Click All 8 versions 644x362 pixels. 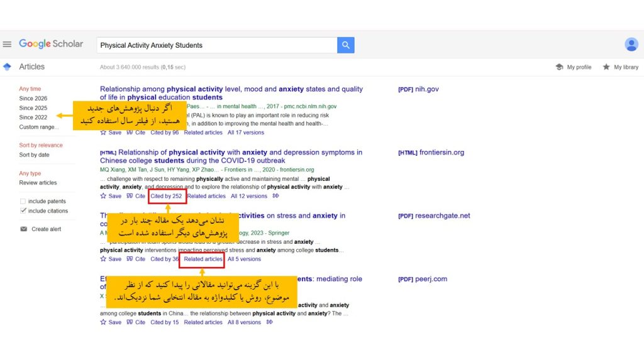[244, 322]
